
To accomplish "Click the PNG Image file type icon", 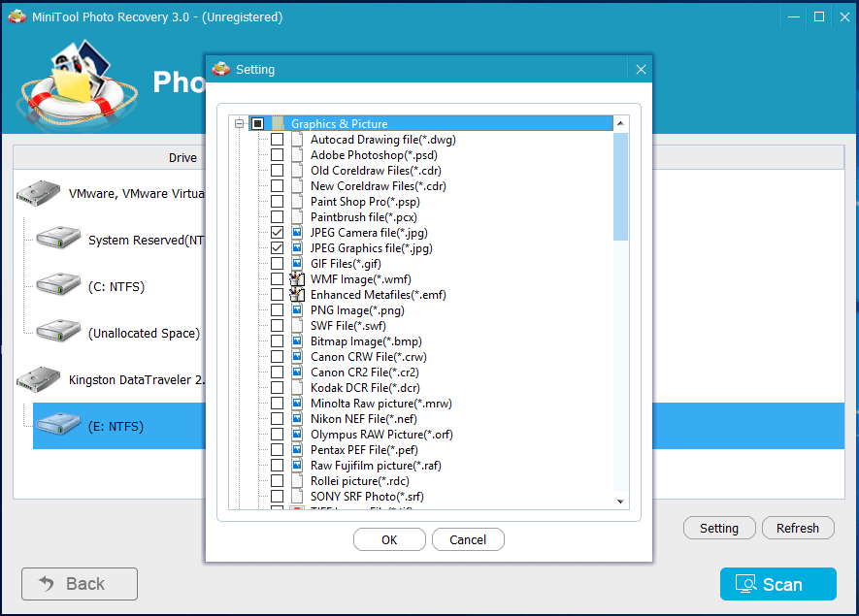I will [x=298, y=310].
